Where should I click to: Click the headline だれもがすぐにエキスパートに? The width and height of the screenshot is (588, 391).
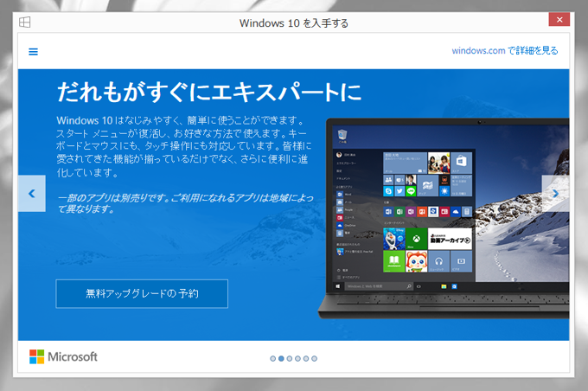(209, 93)
